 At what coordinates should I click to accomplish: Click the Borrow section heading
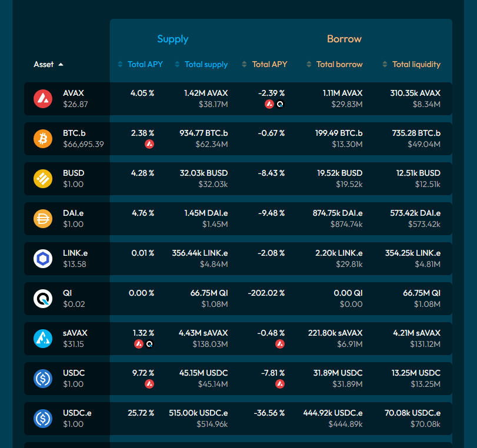[x=344, y=39]
